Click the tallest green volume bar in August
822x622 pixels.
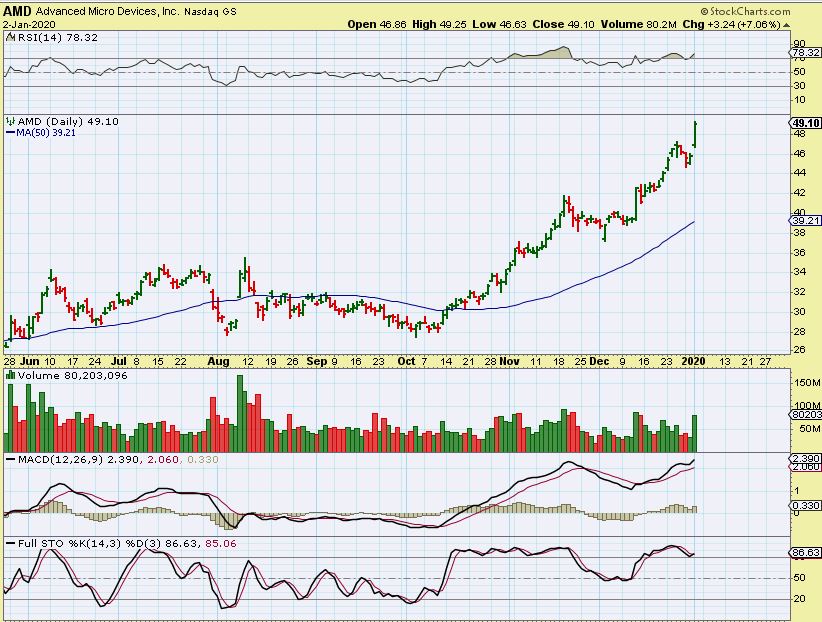240,413
